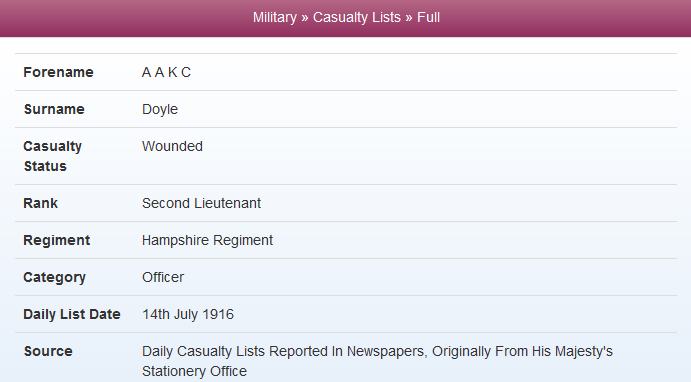Click the word 'Military' in the header

coord(275,18)
